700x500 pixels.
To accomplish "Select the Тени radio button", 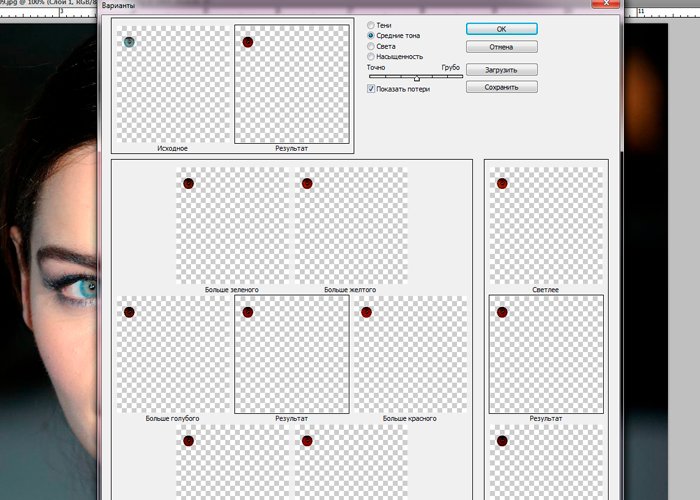I will click(372, 25).
